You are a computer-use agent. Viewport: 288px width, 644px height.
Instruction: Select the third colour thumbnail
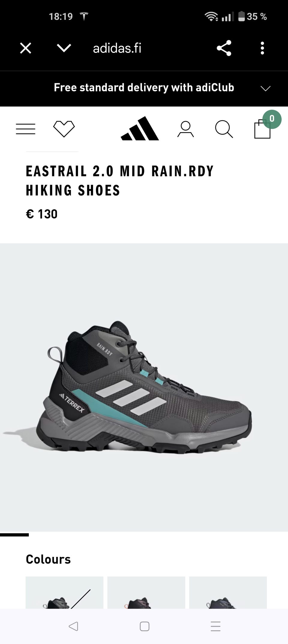228,592
